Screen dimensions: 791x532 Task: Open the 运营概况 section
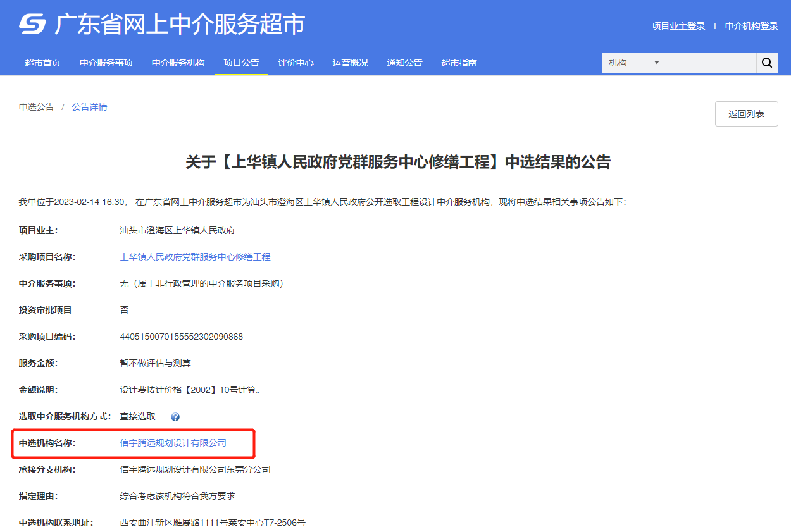click(x=350, y=63)
